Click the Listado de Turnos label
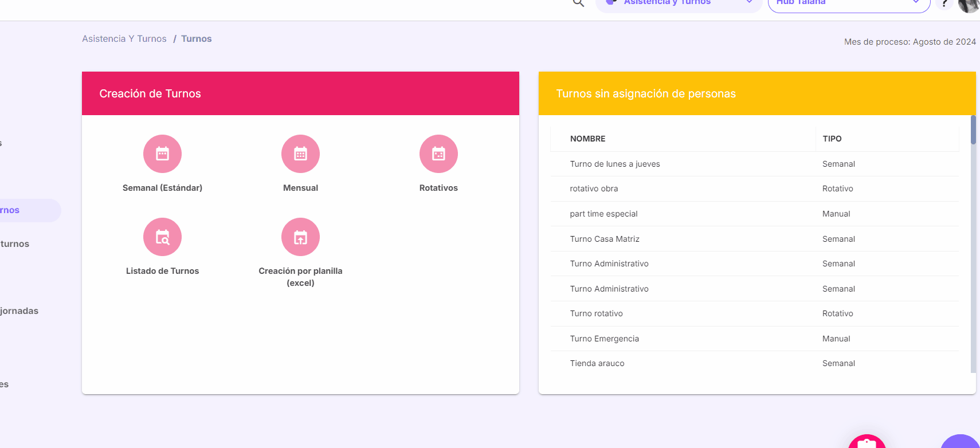Screen dimensions: 980x448 (x=162, y=271)
